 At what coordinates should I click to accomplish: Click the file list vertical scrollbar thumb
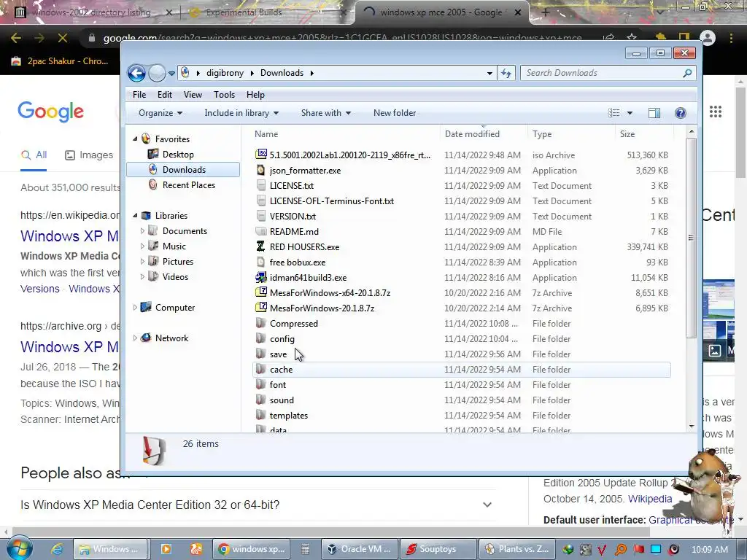(692, 238)
